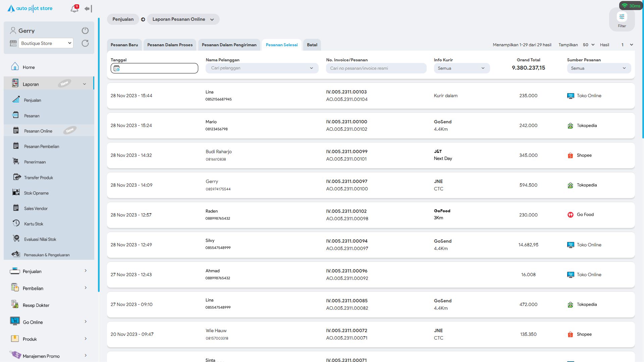Open Transfer Produk in sidebar
Image resolution: width=644 pixels, height=362 pixels.
(x=38, y=178)
